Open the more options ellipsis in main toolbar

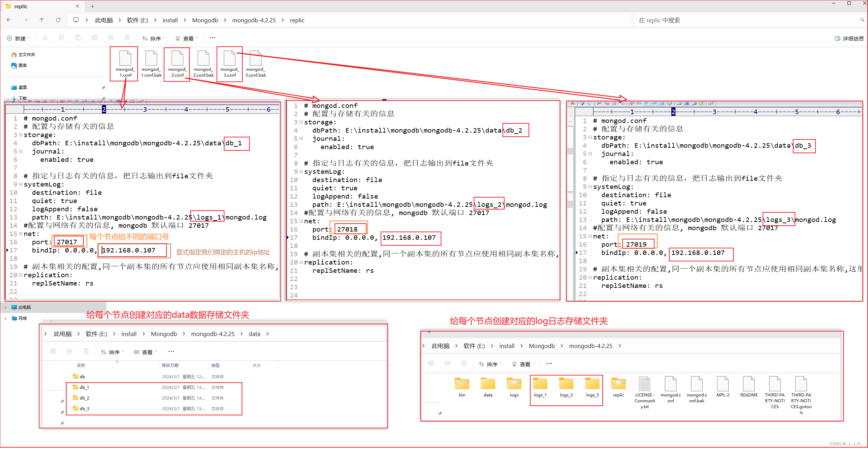(212, 38)
